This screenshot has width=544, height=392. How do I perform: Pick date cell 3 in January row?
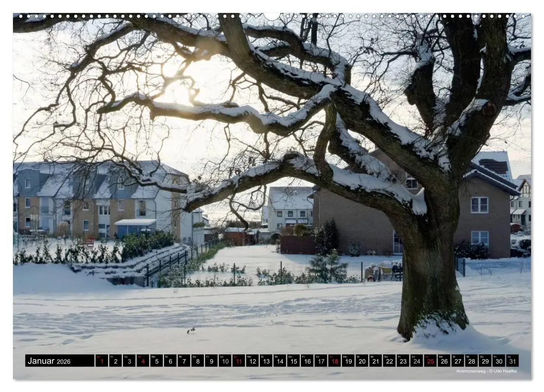(129, 361)
